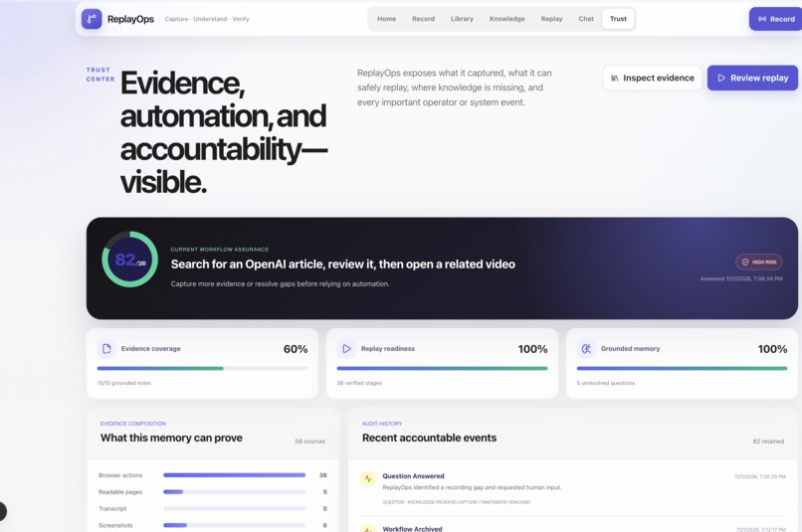Image resolution: width=802 pixels, height=532 pixels.
Task: Click the ReplayOps logo icon
Action: click(x=92, y=19)
